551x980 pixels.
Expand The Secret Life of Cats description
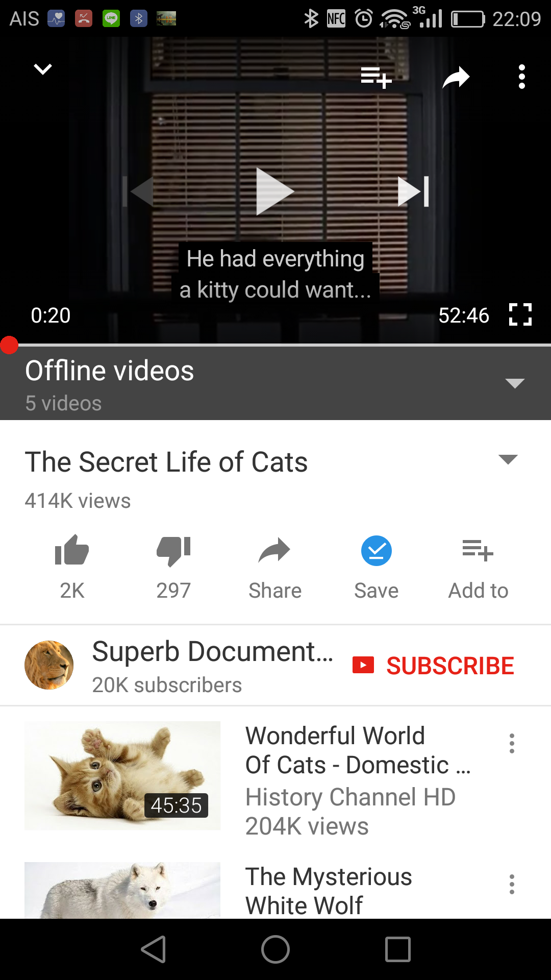tap(508, 459)
